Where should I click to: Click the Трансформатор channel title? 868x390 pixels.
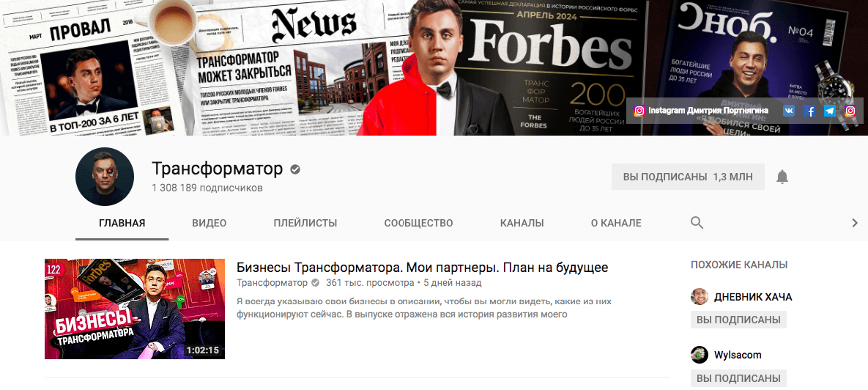coord(218,169)
